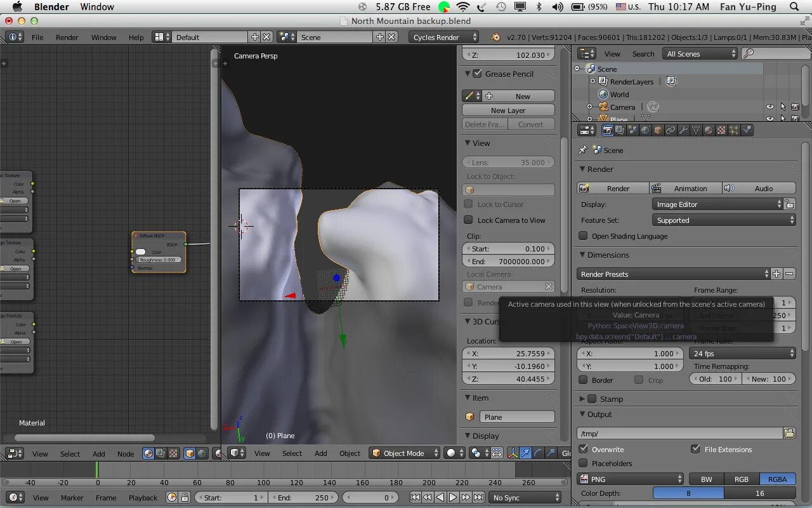This screenshot has height=508, width=812.
Task: Pin the Scene properties context
Action: pos(583,150)
